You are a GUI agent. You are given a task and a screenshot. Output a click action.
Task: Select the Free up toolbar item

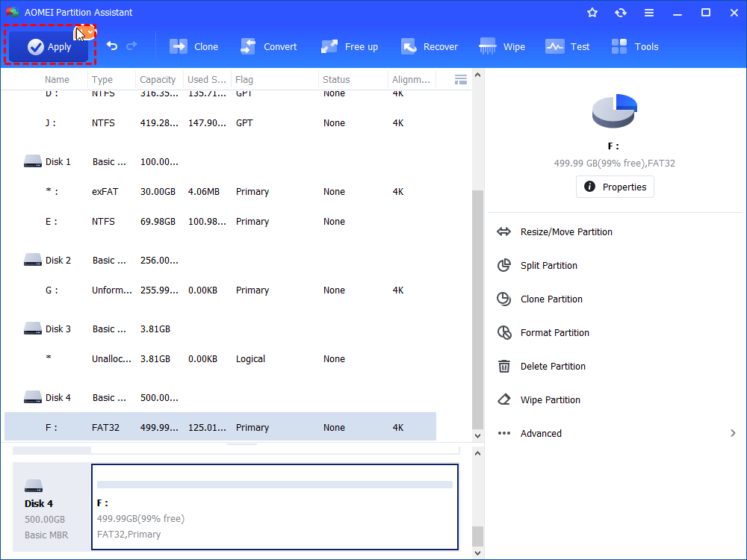[x=350, y=46]
